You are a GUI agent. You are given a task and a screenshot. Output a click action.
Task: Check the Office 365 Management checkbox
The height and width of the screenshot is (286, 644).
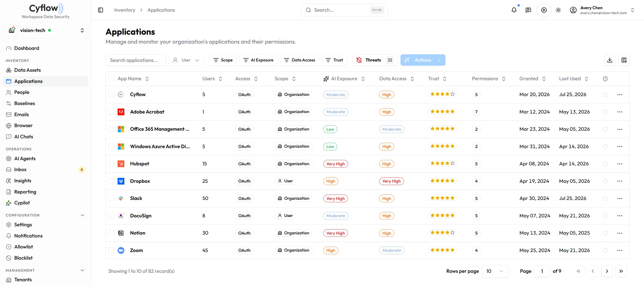coord(111,129)
